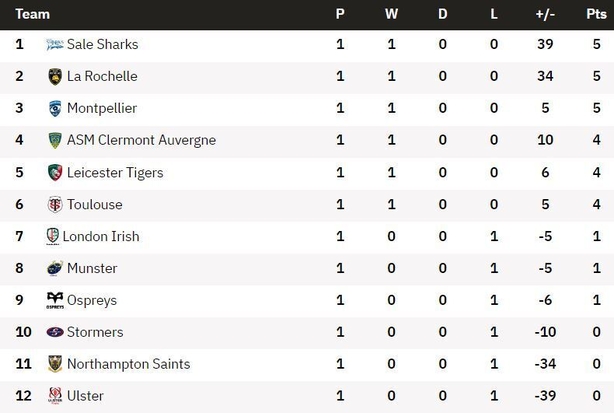
Task: Select the Stormers oval logo
Action: tap(55, 332)
